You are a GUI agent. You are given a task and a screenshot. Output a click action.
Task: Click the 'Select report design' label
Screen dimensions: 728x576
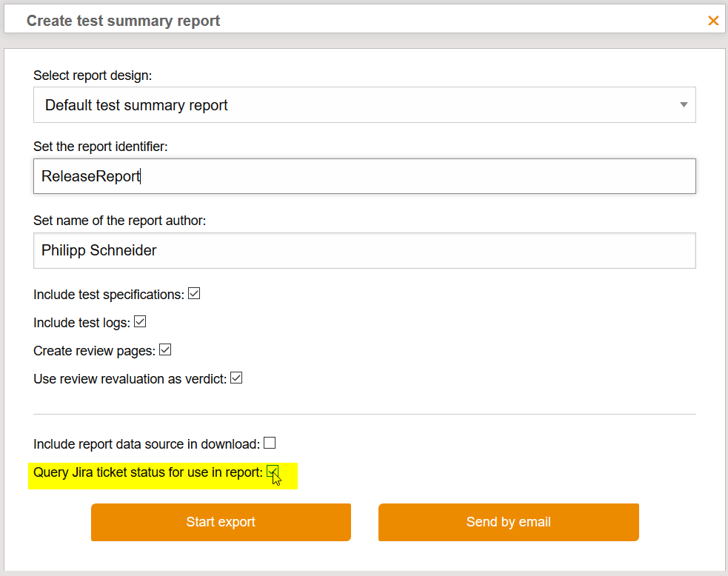[x=93, y=76]
